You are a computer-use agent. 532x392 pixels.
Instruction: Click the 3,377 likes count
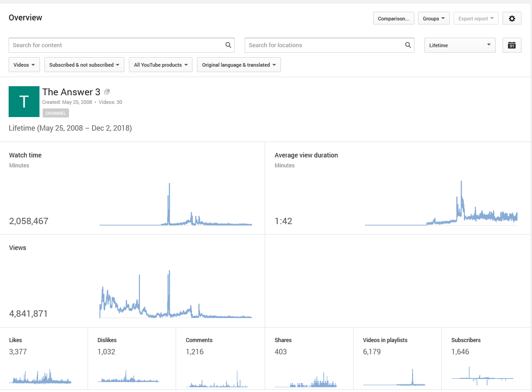pyautogui.click(x=18, y=352)
